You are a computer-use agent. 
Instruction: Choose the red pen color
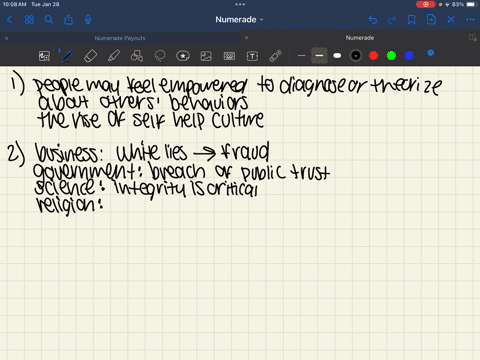point(374,56)
